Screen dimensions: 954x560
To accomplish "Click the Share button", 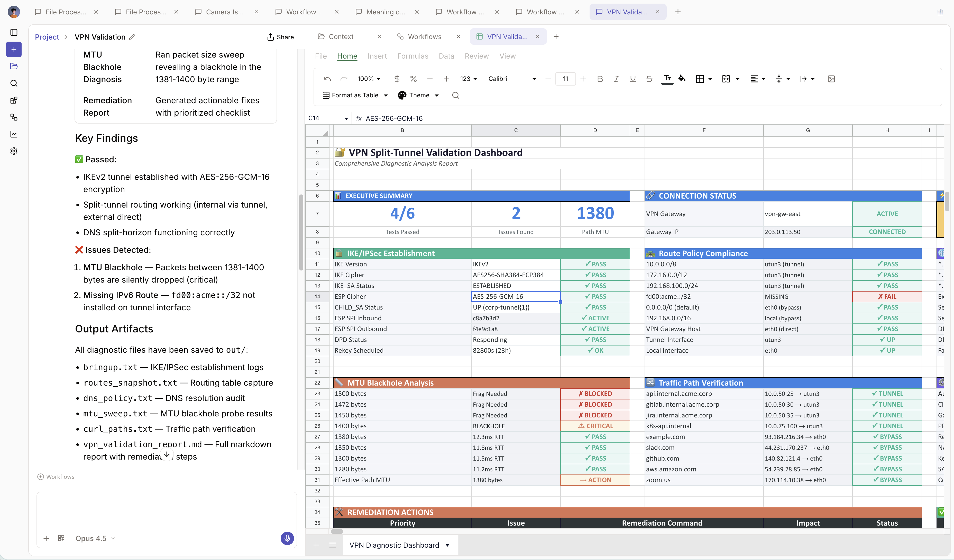I will [x=281, y=37].
